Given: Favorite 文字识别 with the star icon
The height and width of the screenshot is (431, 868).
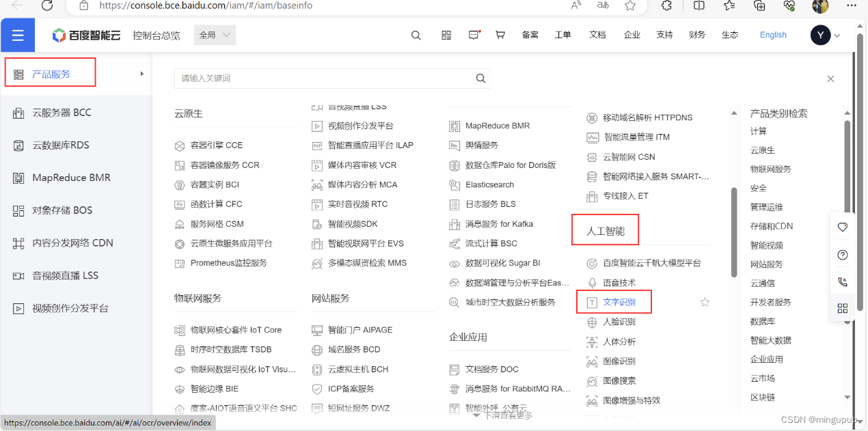Looking at the screenshot, I should coord(705,302).
